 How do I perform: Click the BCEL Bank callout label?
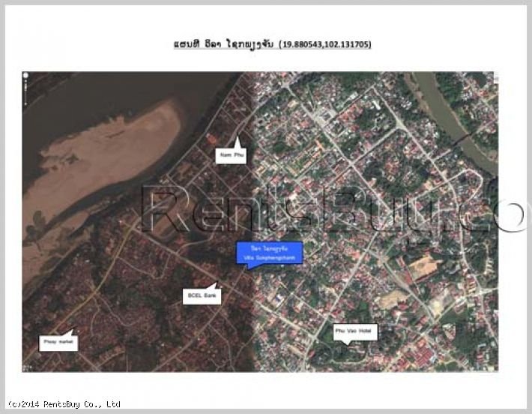tap(200, 297)
